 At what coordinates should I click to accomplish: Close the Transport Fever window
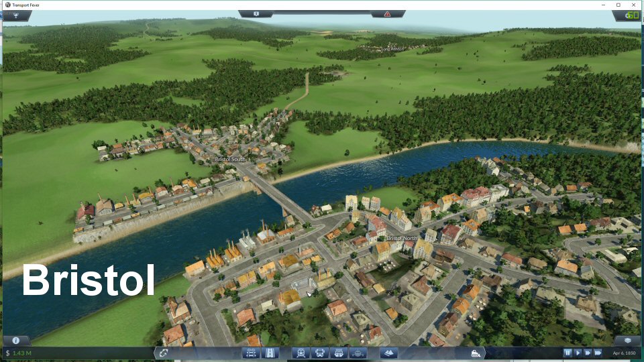[x=634, y=5]
